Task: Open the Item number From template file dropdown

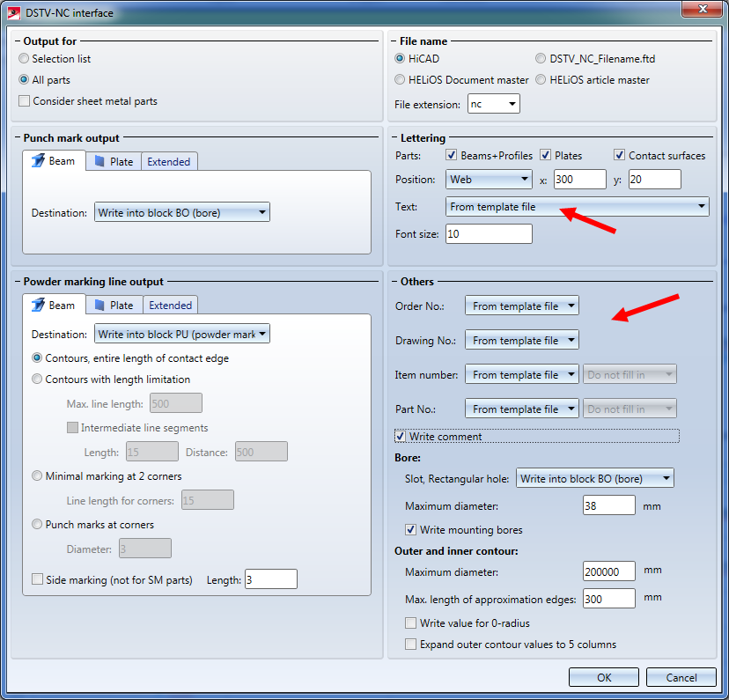Action: click(521, 374)
